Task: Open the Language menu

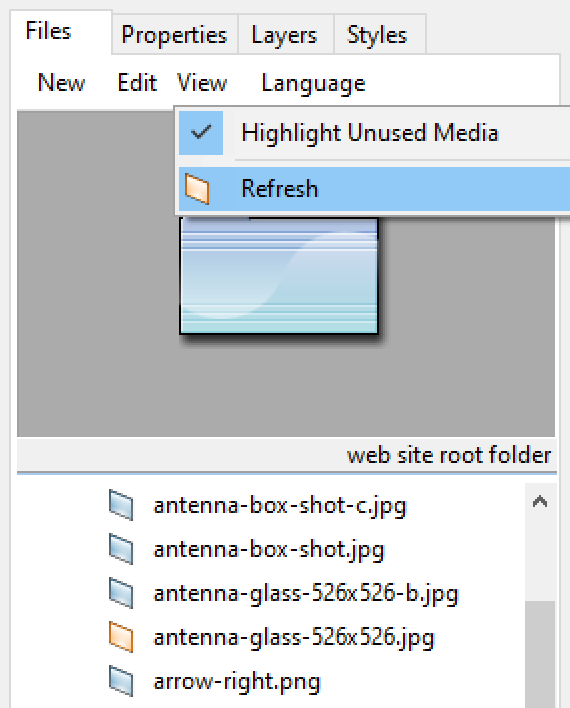Action: [313, 84]
